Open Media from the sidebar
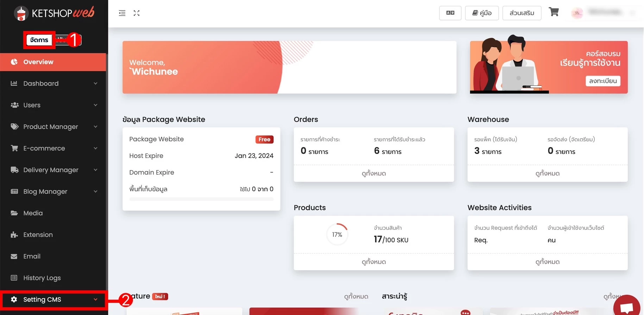The width and height of the screenshot is (644, 315). click(x=33, y=213)
